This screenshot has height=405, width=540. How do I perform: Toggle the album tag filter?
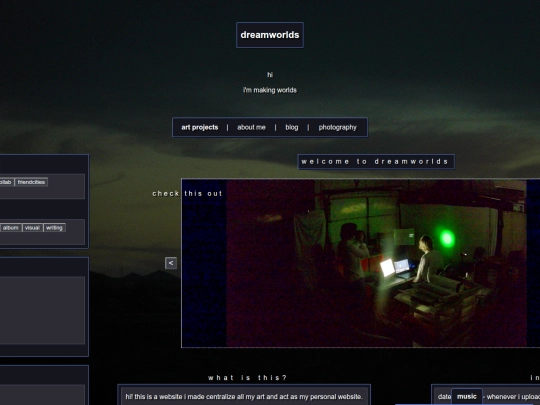11,228
